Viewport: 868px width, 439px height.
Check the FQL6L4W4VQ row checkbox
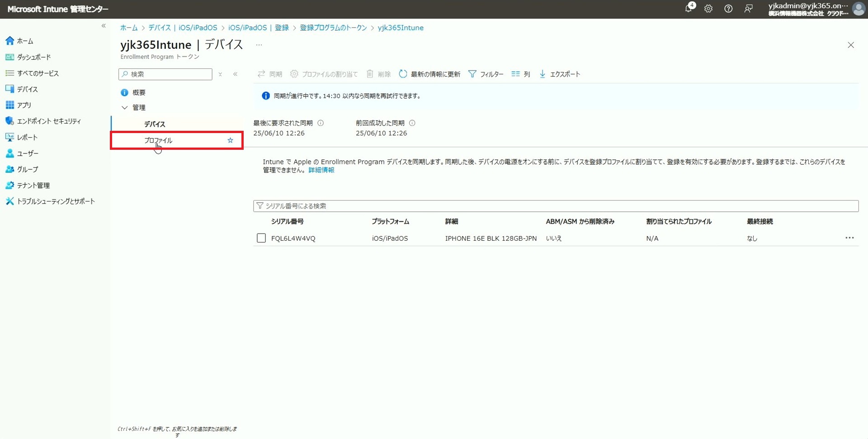click(261, 238)
